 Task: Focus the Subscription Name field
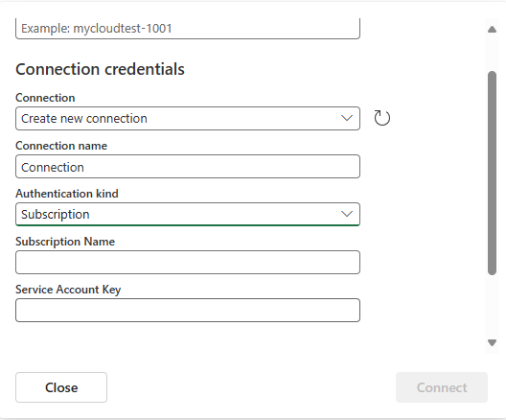(188, 262)
